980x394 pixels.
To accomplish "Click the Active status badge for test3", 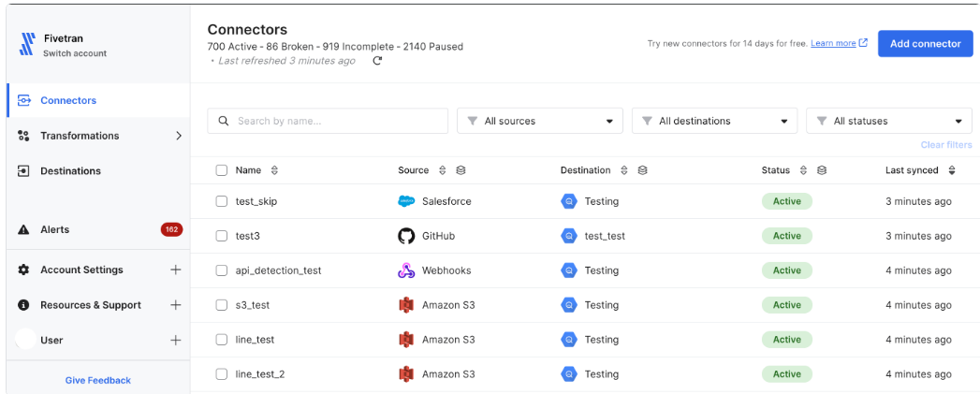I will (787, 236).
